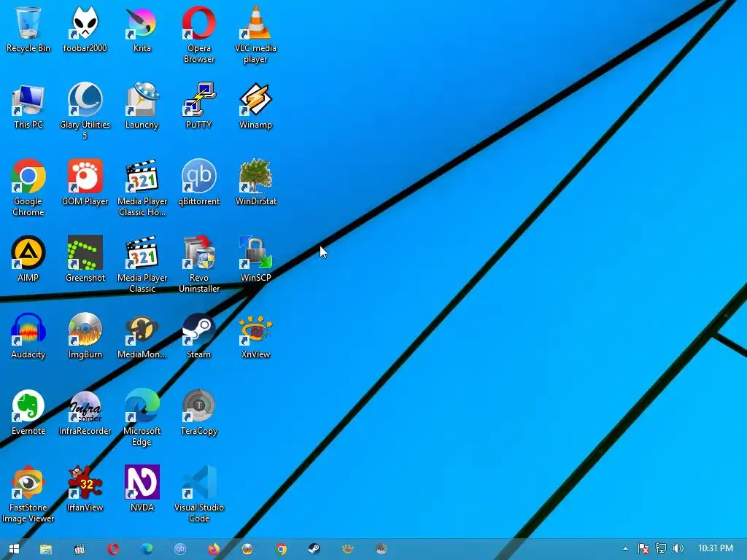Select the ImgBurn desktop shortcut

pos(85,336)
